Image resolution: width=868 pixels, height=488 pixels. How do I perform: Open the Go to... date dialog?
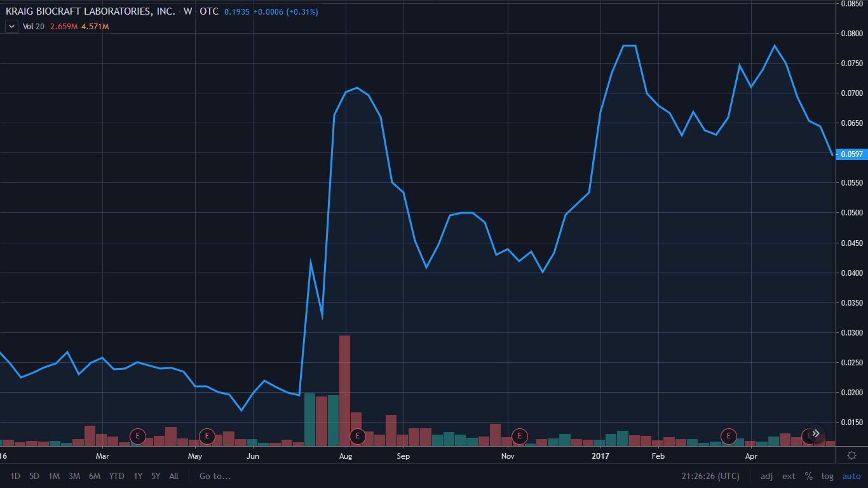click(215, 476)
